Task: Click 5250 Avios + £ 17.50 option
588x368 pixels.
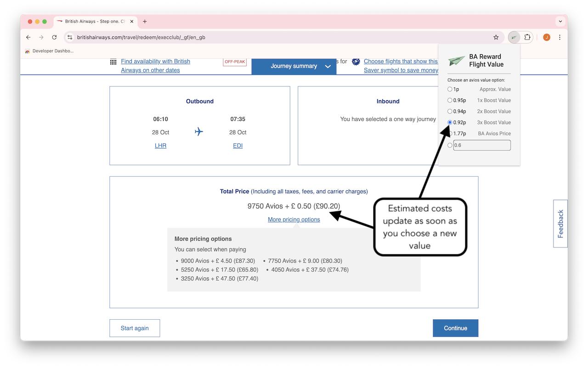Action: (x=220, y=270)
